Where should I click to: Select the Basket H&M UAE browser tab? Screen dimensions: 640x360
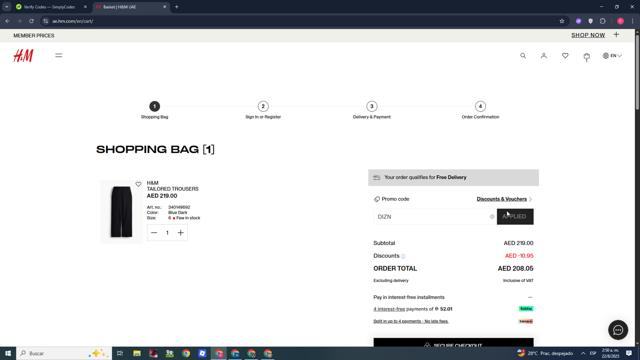[x=131, y=7]
